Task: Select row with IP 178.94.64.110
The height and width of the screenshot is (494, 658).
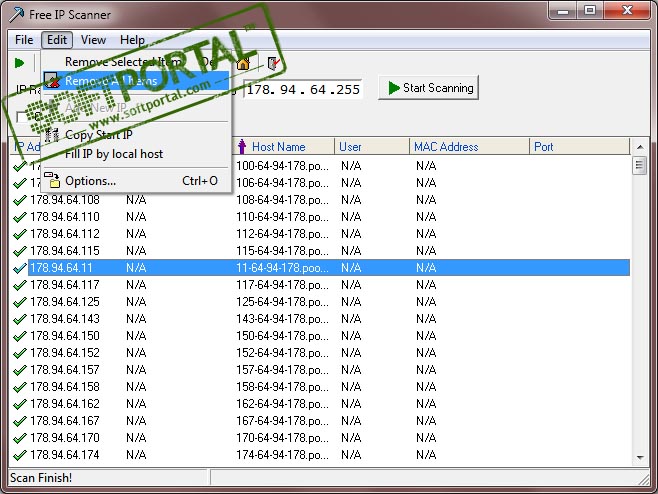Action: [320, 217]
